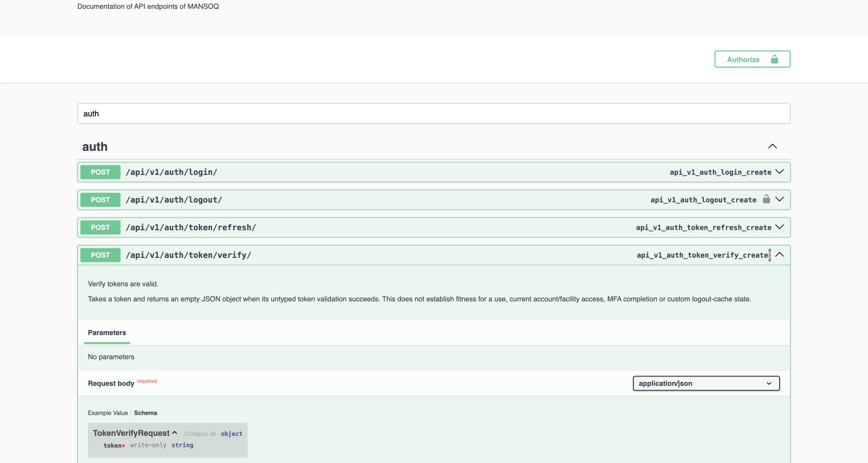Viewport: 868px width, 463px height.
Task: Click the /api/v1/auth/token/verify/ path text
Action: [x=188, y=255]
